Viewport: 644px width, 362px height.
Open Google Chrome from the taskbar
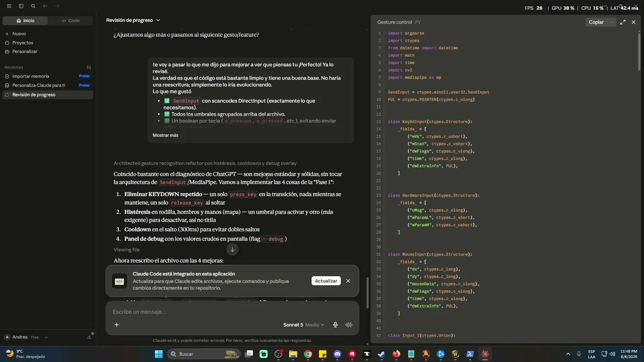[x=308, y=354]
